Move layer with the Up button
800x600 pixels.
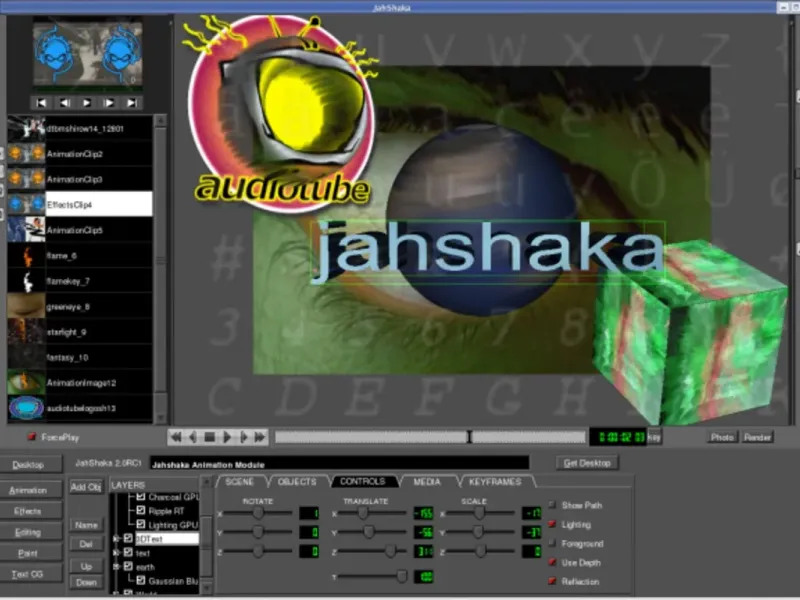tap(86, 566)
